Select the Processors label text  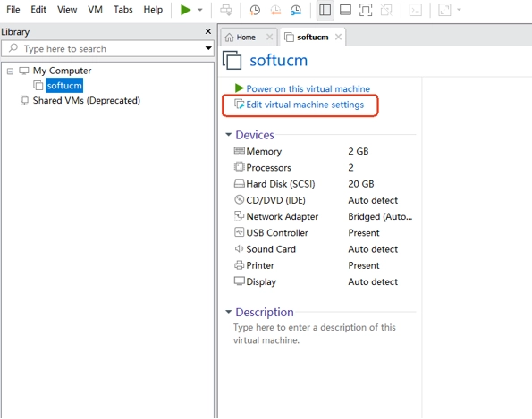coord(268,167)
